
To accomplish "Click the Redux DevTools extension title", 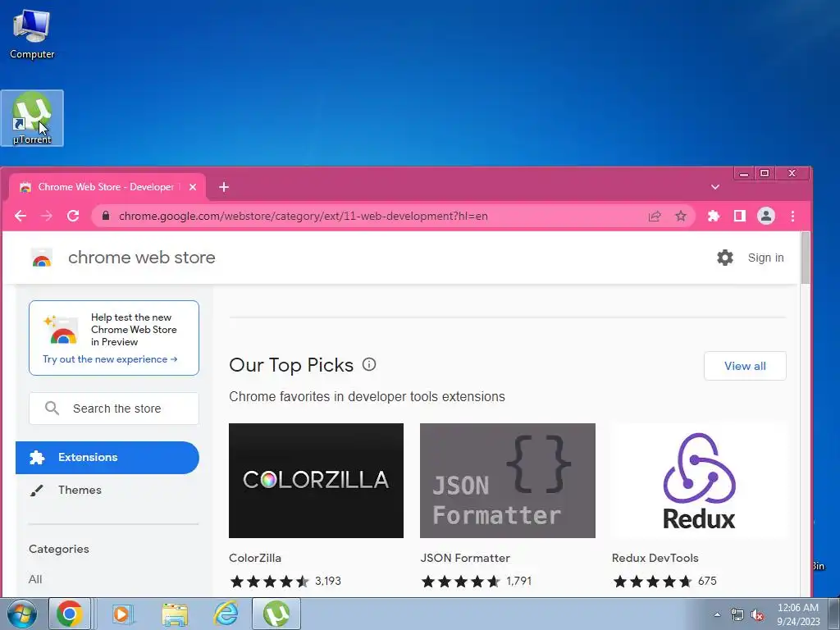I will point(655,558).
